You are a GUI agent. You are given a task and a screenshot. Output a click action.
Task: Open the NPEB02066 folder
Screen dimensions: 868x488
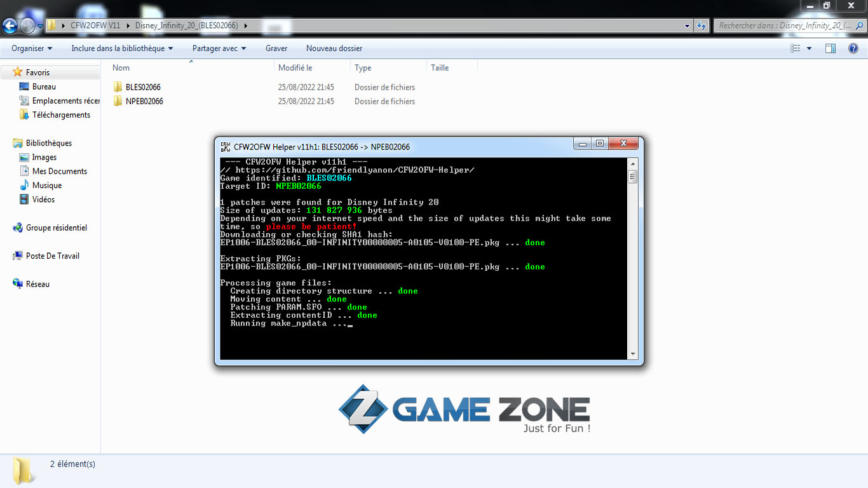tap(144, 101)
